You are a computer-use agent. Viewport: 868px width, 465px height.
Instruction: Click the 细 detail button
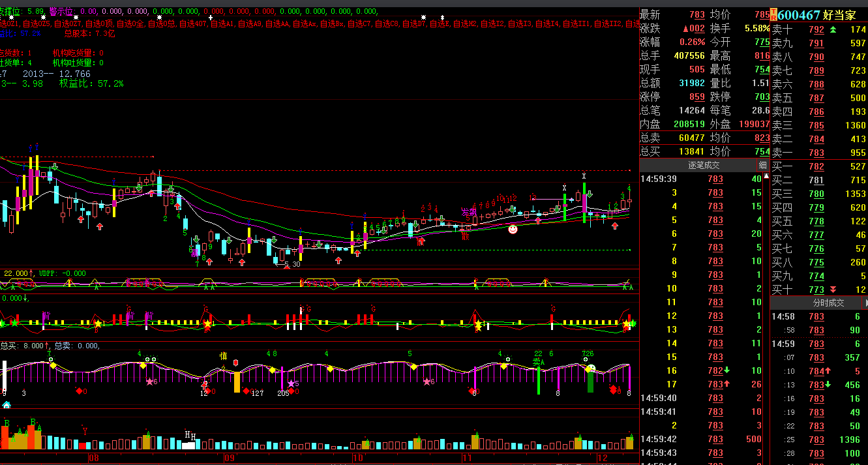(762, 166)
